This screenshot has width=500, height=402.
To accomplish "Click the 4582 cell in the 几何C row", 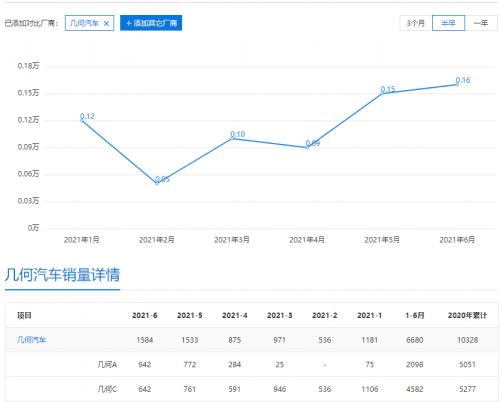I will (415, 389).
